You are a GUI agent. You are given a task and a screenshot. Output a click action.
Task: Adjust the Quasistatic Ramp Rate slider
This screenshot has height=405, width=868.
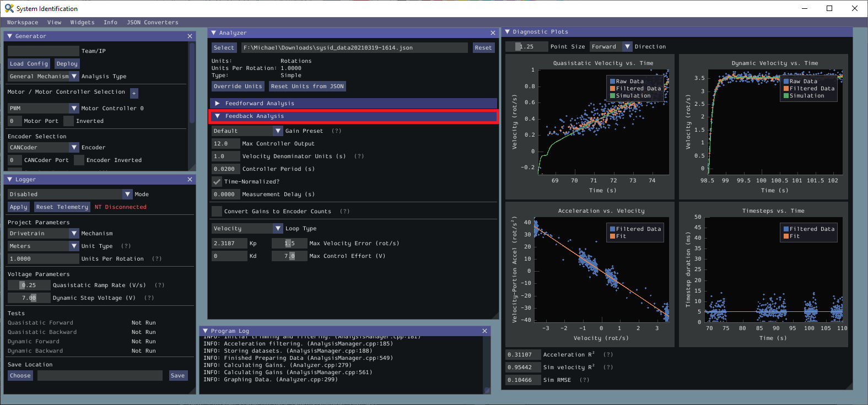click(x=29, y=285)
